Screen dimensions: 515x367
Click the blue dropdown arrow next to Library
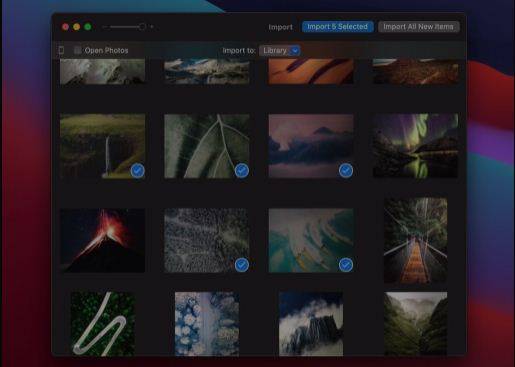(295, 51)
